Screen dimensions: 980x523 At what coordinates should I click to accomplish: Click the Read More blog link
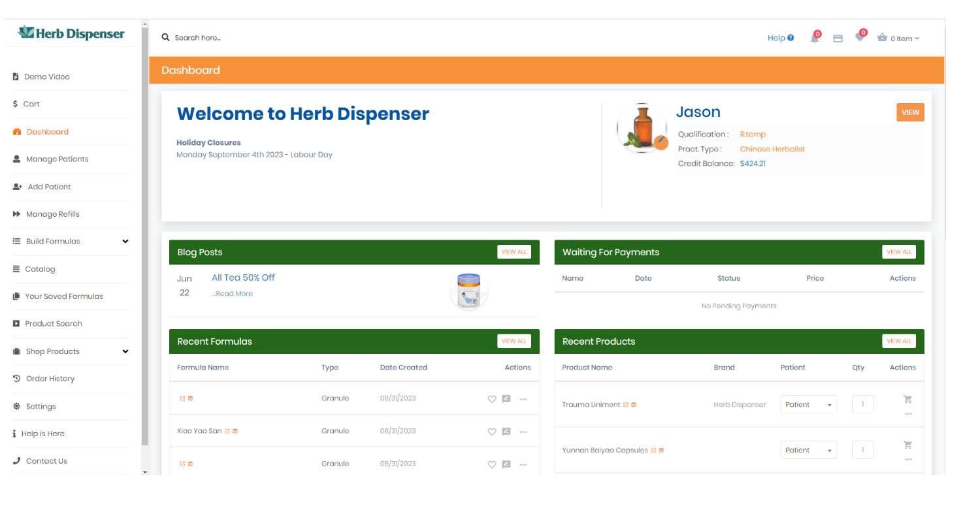(232, 293)
